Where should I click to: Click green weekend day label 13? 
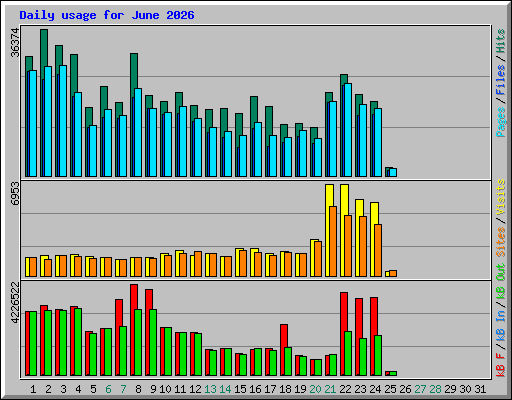pyautogui.click(x=210, y=389)
